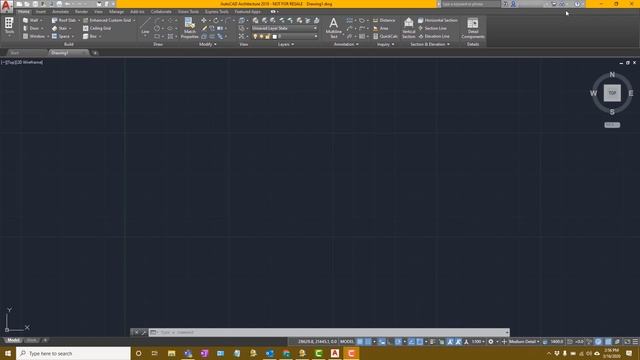640x360 pixels.
Task: Select the Rotate tool in Modify
Action: (216, 20)
